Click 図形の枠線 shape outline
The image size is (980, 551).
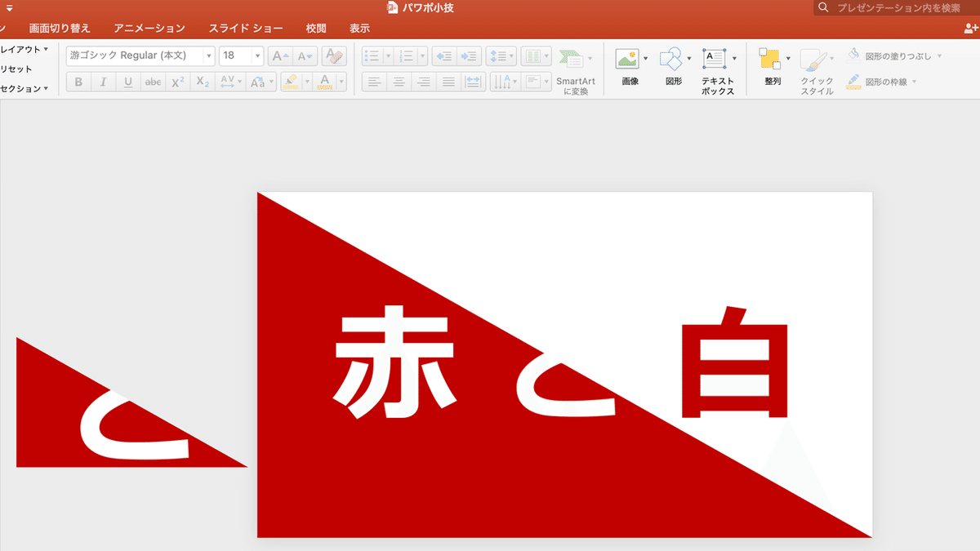[x=881, y=82]
